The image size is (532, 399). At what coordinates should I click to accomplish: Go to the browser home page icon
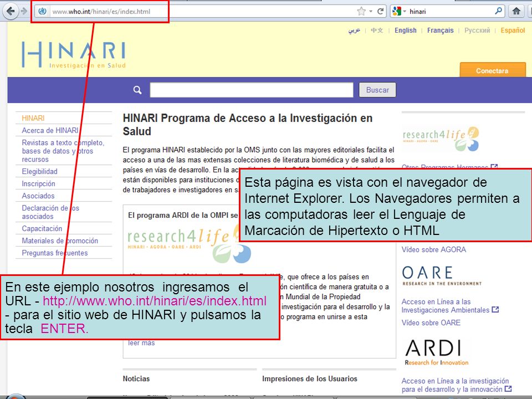point(516,11)
